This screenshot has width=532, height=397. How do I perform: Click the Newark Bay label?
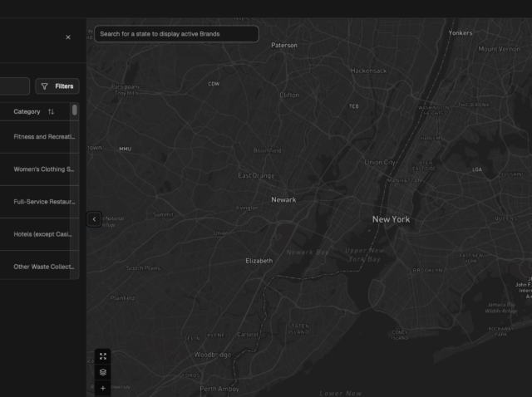[308, 252]
